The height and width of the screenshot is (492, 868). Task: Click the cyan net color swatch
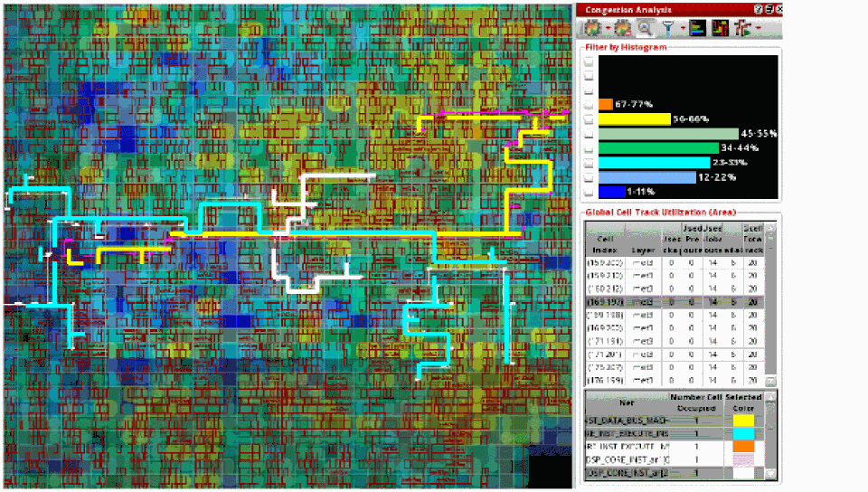pos(743,433)
